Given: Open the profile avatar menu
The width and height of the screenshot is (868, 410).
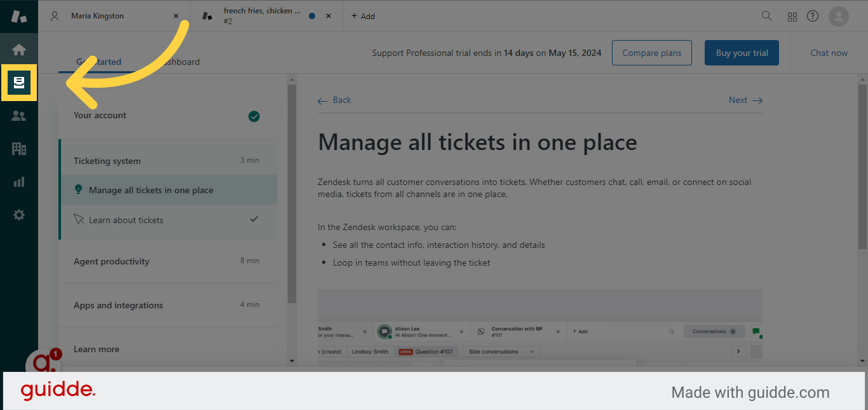Looking at the screenshot, I should pyautogui.click(x=838, y=16).
